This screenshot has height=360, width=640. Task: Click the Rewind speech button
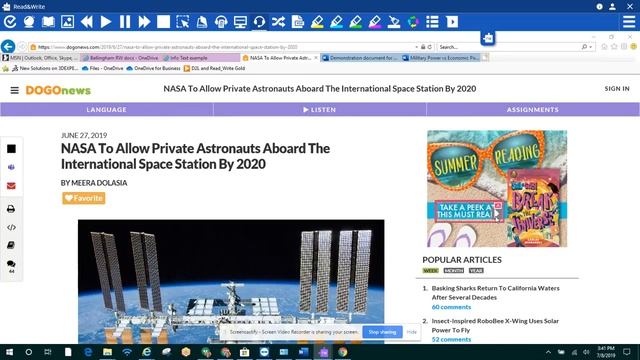pyautogui.click(x=87, y=22)
